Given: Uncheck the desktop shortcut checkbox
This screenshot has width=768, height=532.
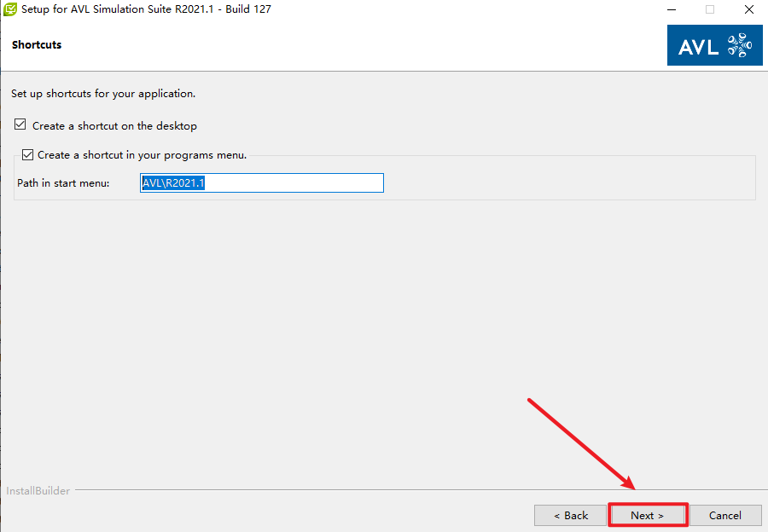Looking at the screenshot, I should point(20,125).
